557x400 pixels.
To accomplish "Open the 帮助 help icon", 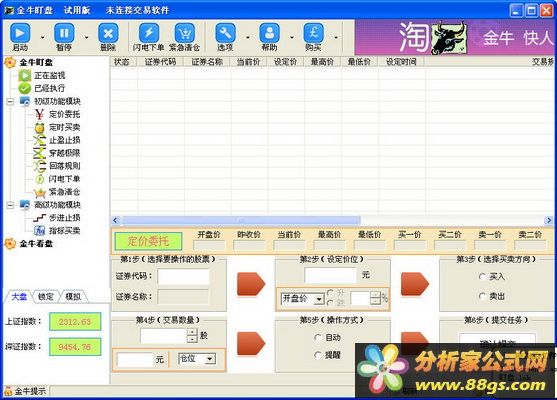I will coord(269,33).
